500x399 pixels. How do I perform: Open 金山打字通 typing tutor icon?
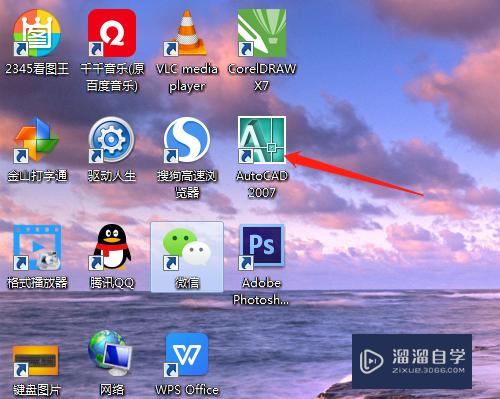37,140
